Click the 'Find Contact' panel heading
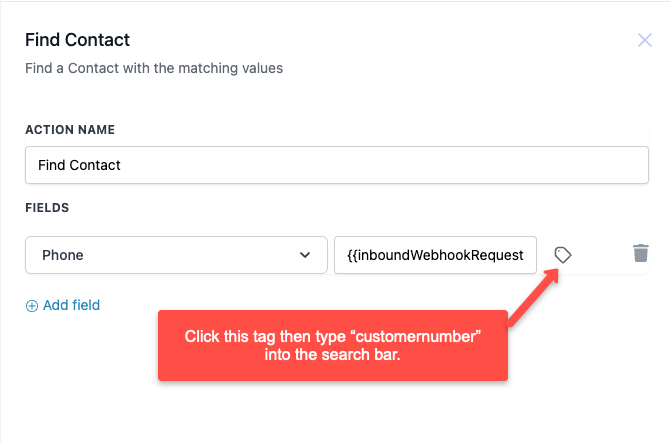This screenshot has width=670, height=443. 77,40
